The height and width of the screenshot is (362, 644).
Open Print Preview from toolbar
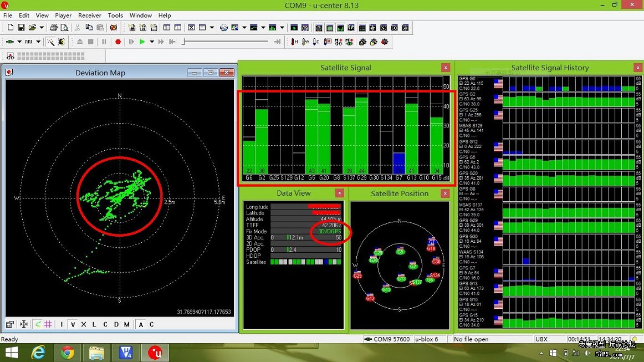pos(64,28)
